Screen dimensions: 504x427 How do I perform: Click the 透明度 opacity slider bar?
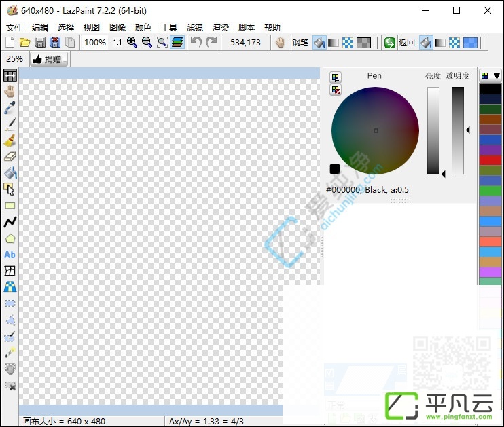tap(458, 130)
